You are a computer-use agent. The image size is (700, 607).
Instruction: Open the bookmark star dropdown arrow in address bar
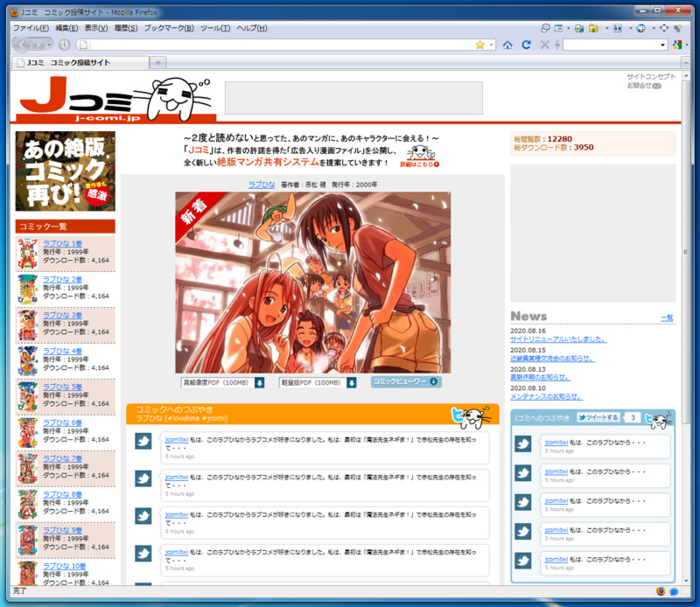point(491,45)
